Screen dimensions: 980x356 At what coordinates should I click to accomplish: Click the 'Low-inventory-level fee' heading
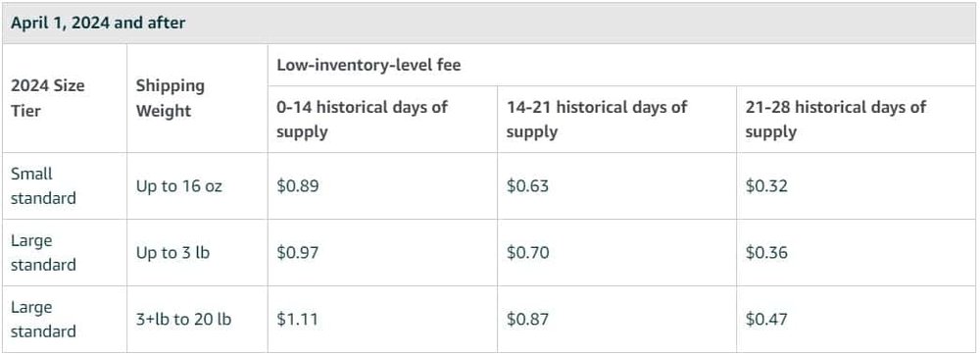pos(368,65)
